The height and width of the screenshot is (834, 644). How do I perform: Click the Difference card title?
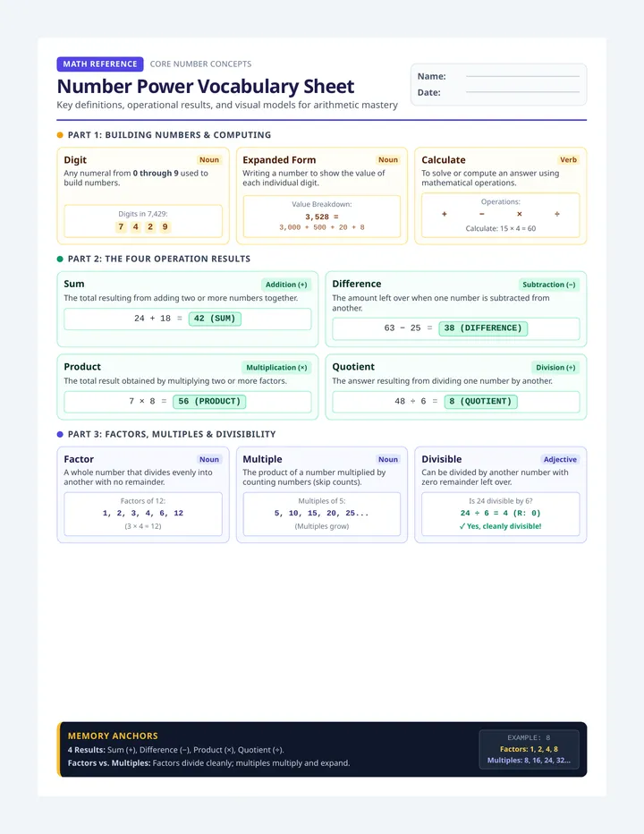click(357, 284)
